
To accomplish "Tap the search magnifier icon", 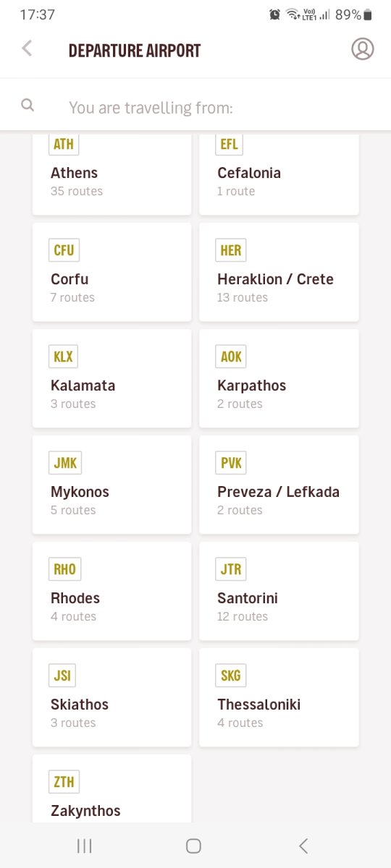I will [28, 105].
